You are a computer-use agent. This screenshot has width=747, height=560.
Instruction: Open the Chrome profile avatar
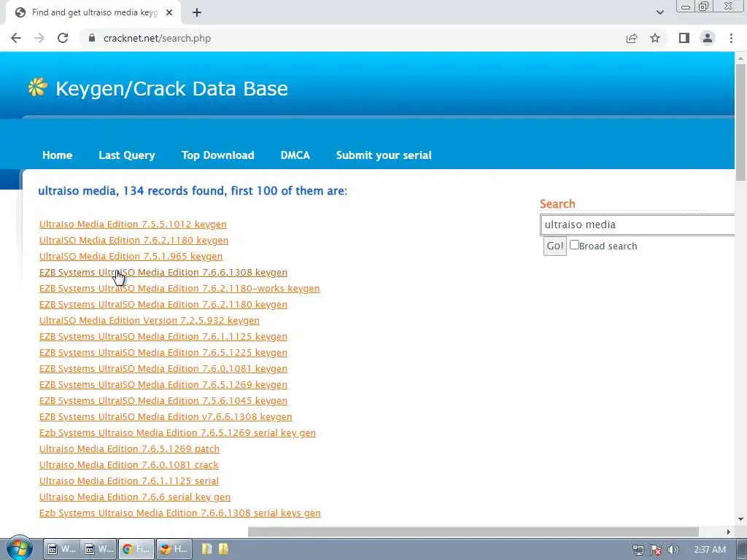click(708, 38)
